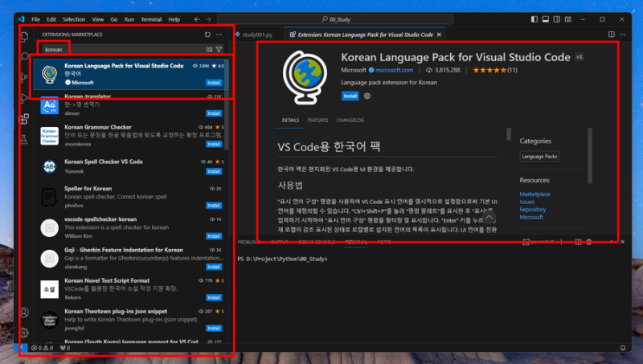Install Korean Language Pack from list row

click(214, 83)
